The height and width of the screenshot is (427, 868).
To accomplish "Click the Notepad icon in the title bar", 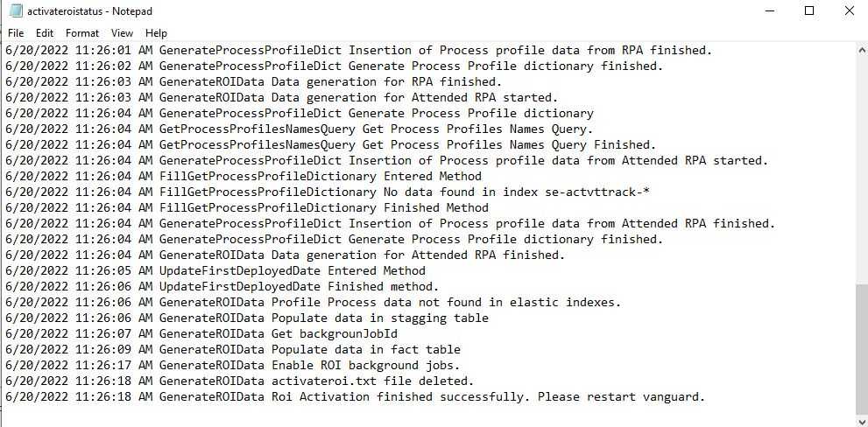I will pyautogui.click(x=15, y=10).
